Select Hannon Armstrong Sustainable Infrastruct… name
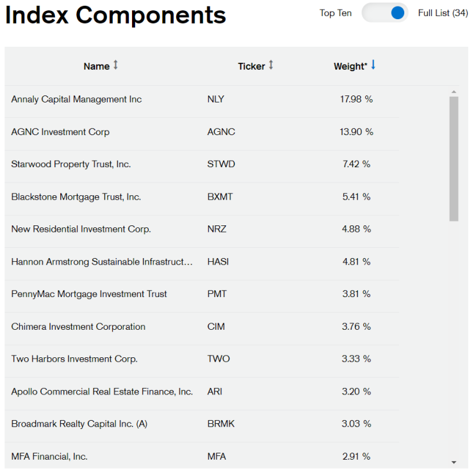476x470 pixels. (x=102, y=262)
